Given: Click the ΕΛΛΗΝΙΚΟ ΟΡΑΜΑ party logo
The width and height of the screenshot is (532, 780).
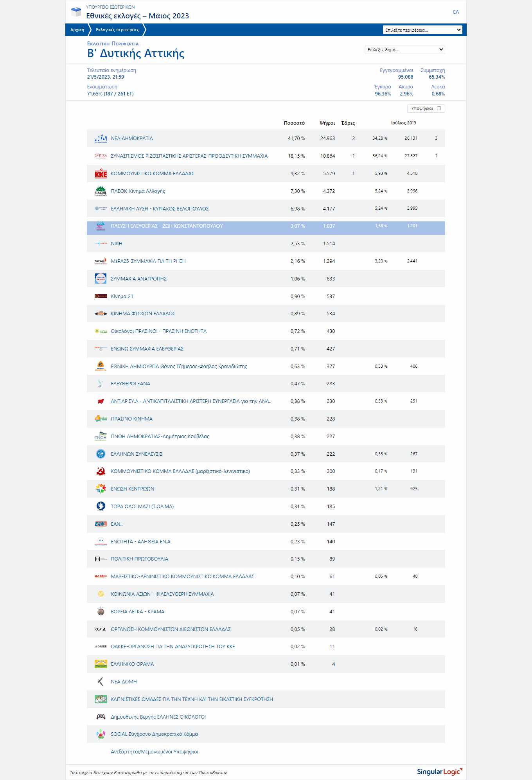Looking at the screenshot, I should coord(101,664).
